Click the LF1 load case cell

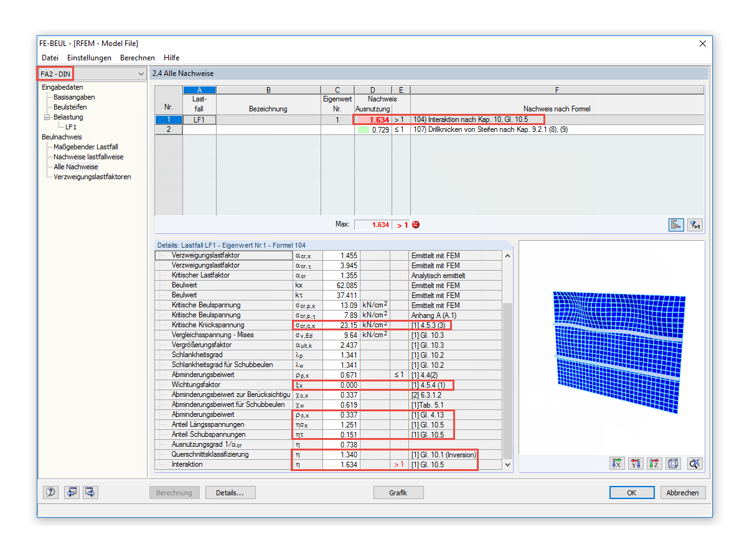click(x=199, y=119)
